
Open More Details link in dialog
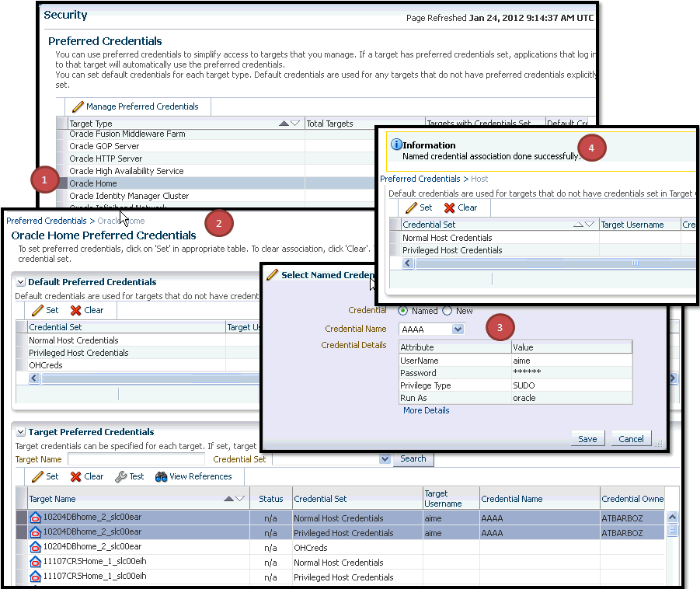click(x=427, y=410)
